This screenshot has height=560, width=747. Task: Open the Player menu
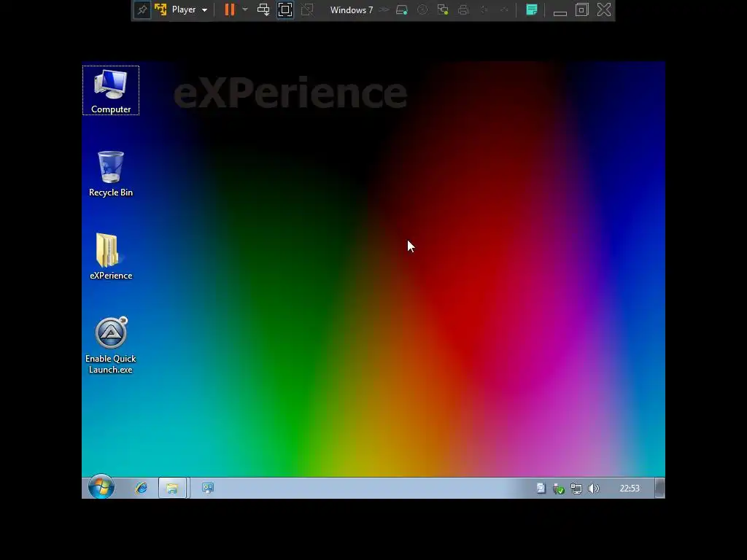[x=190, y=9]
